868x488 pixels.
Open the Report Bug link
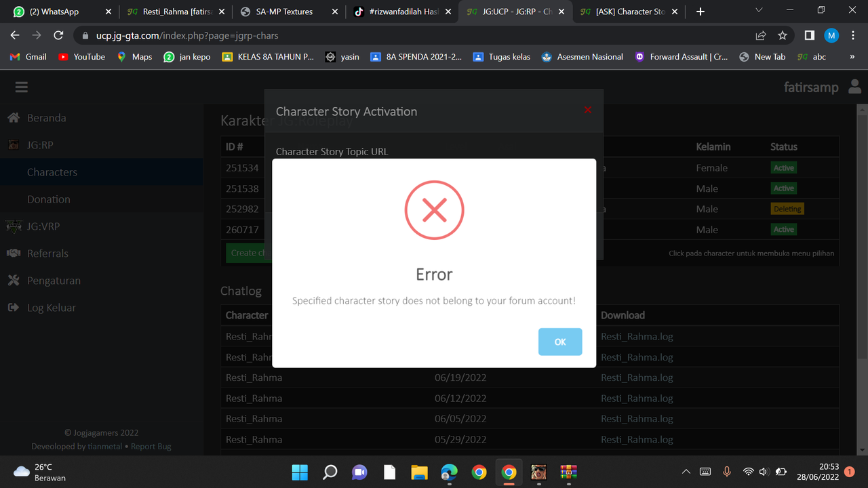click(x=151, y=447)
